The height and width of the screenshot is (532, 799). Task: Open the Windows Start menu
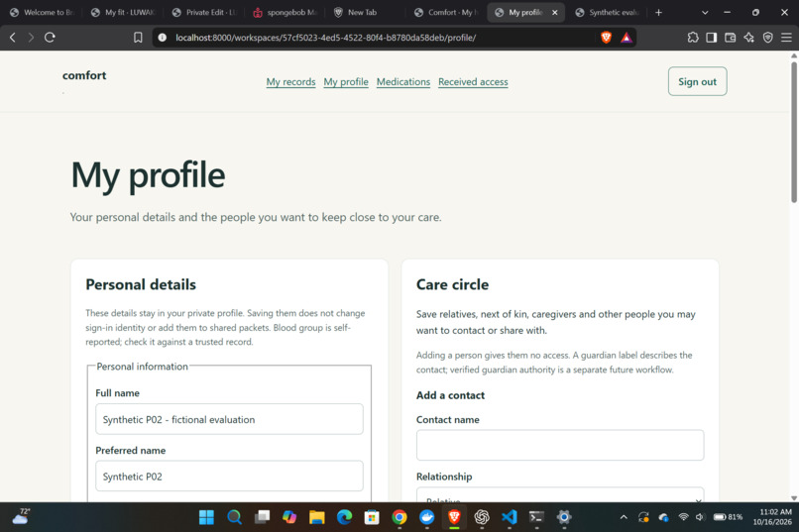(x=206, y=517)
